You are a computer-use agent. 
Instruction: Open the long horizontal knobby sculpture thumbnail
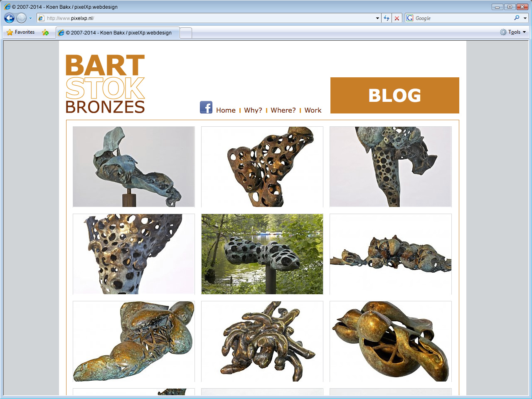tap(391, 254)
